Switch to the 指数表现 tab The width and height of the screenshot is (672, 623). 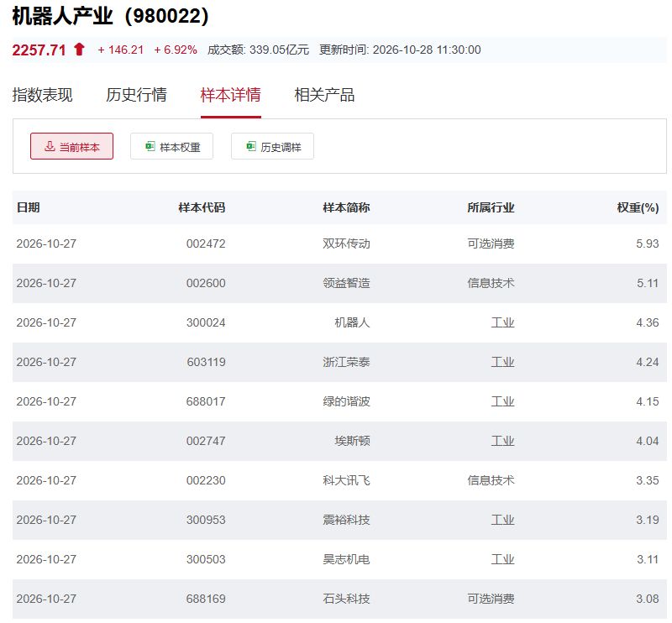tap(43, 95)
